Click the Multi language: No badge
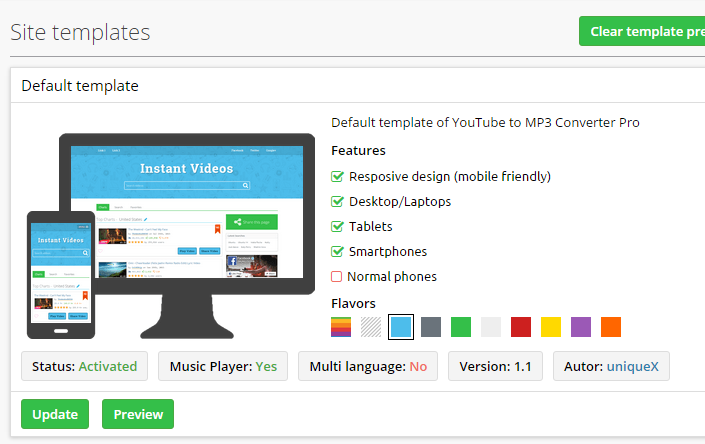 tap(368, 366)
